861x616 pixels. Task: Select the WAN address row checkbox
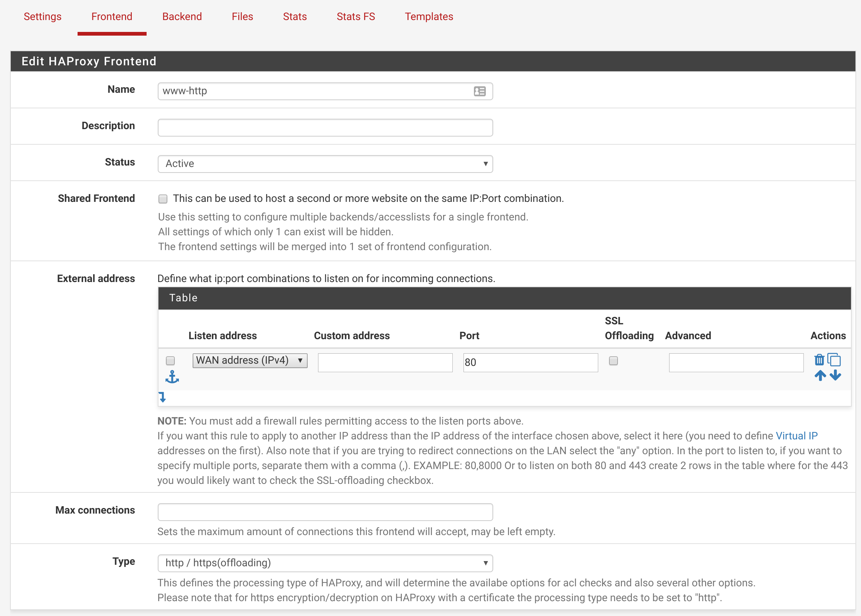[170, 360]
